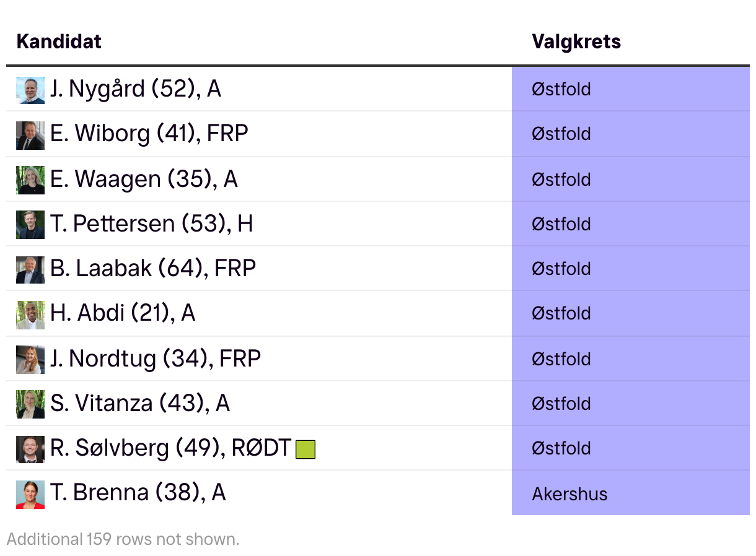
Task: Click the Østfold cell in B. Laabak's row
Action: (561, 269)
